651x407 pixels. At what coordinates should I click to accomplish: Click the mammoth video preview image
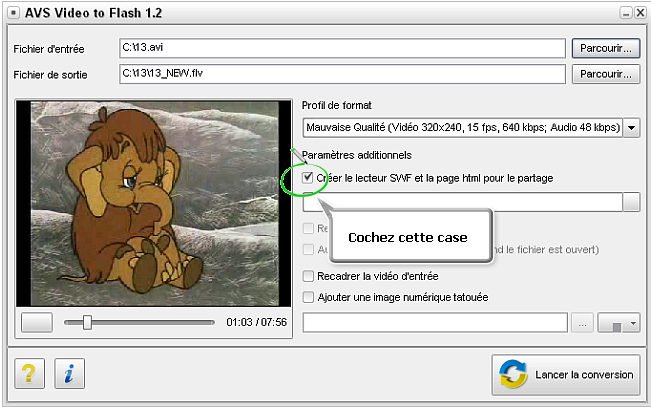[x=154, y=204]
